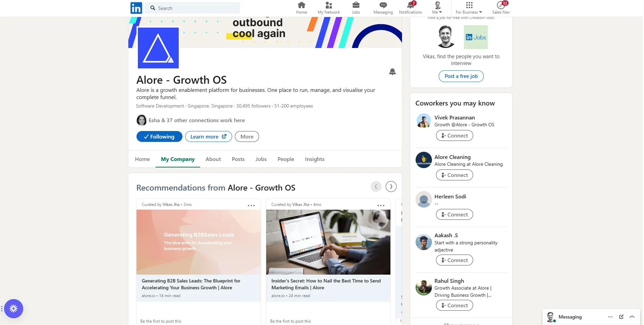
Task: Connect with Alore Cleaning
Action: 454,175
